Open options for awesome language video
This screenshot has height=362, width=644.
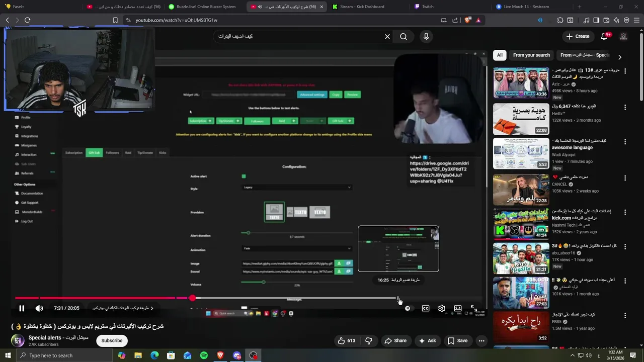pos(625,142)
